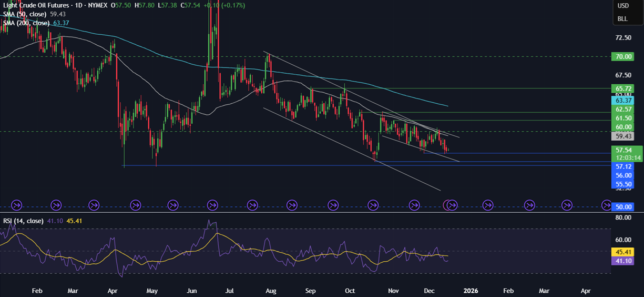Select the SMA (50, close) indicator legend
The height and width of the screenshot is (297, 644).
(x=25, y=14)
